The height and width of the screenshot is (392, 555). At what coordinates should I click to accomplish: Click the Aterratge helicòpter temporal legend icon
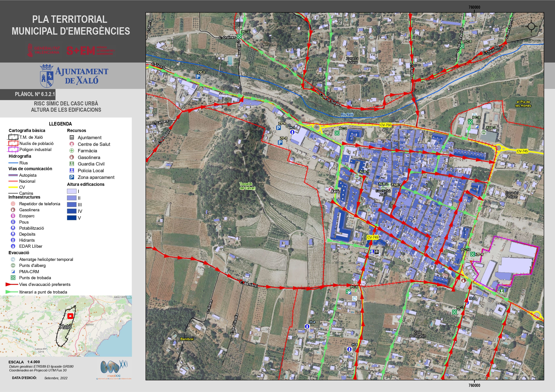(13, 259)
